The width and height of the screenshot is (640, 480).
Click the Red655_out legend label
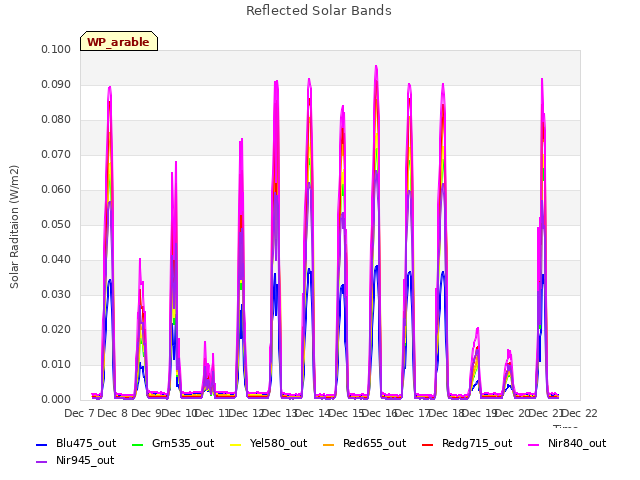[375, 443]
